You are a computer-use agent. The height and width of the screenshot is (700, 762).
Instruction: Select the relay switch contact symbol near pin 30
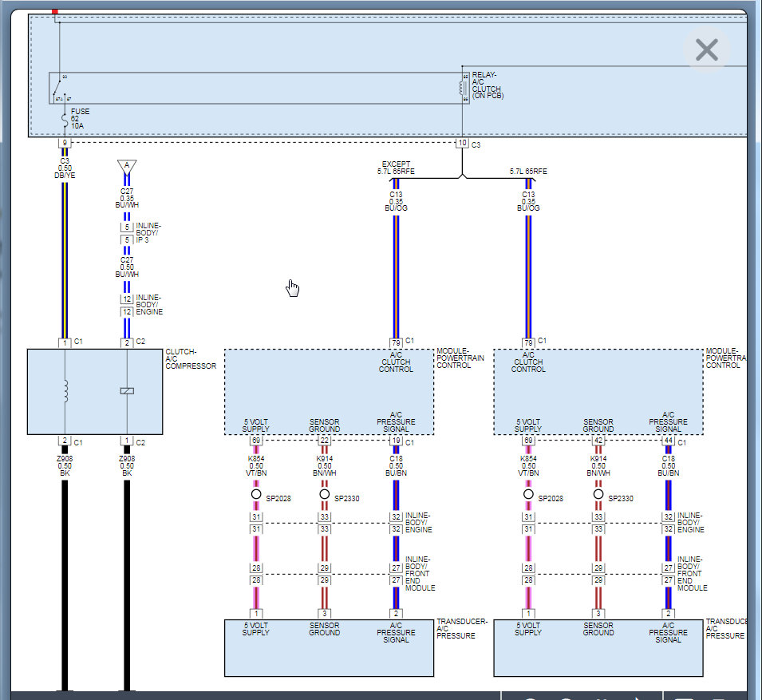click(58, 88)
